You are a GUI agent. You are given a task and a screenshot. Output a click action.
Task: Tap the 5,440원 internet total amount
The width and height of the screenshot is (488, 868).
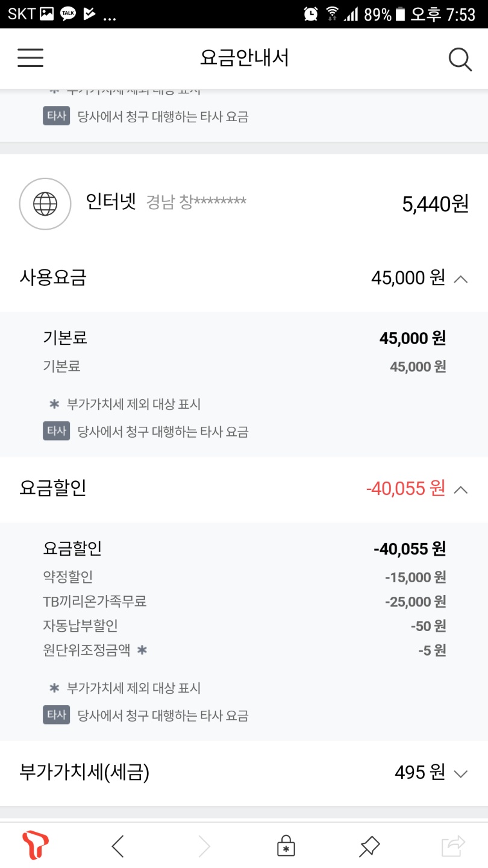(435, 204)
